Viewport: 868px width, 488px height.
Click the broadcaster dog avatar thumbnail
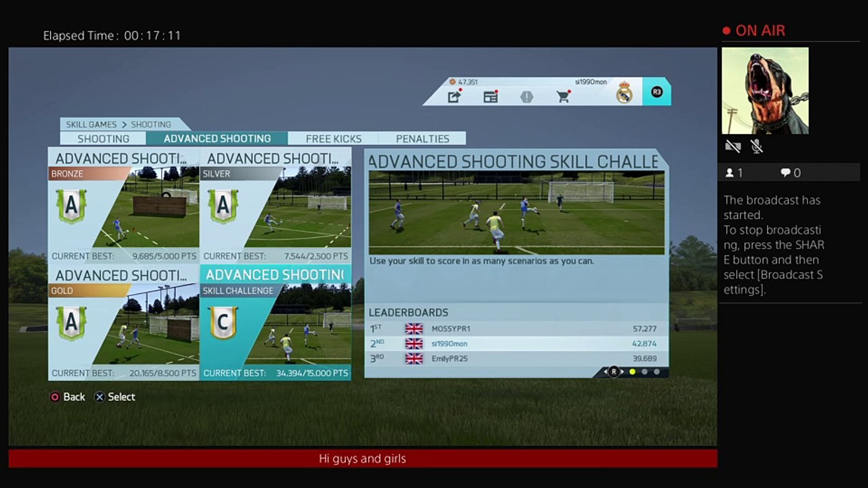(765, 90)
